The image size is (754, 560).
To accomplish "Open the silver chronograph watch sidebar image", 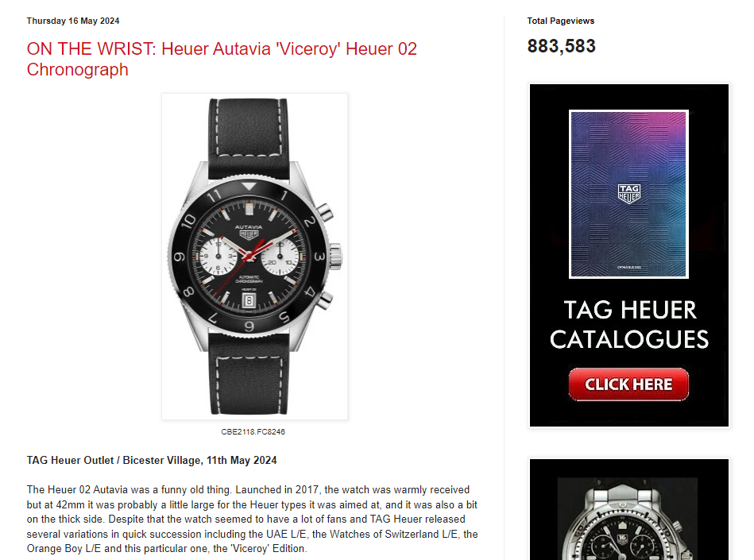I will pyautogui.click(x=629, y=509).
